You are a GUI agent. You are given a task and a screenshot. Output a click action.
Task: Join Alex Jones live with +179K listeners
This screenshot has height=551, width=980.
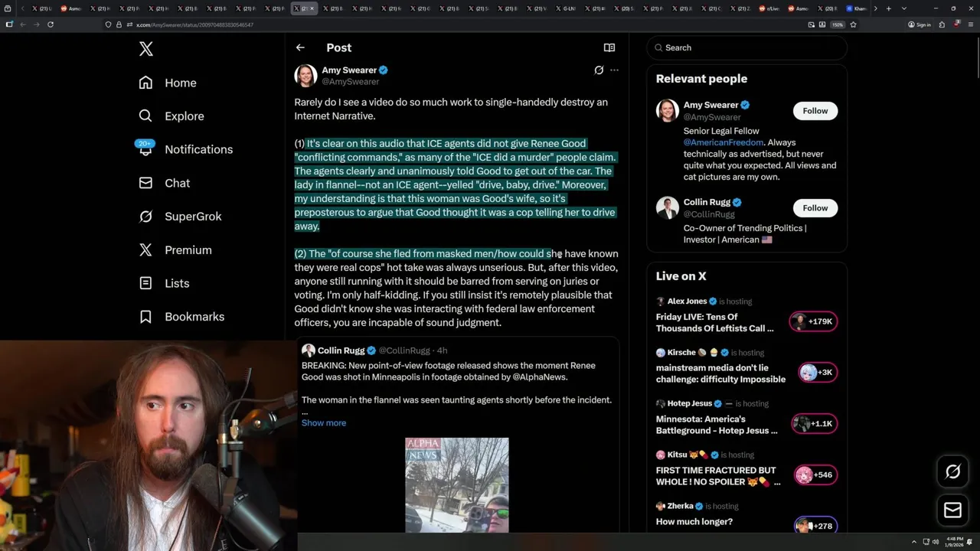tap(813, 321)
